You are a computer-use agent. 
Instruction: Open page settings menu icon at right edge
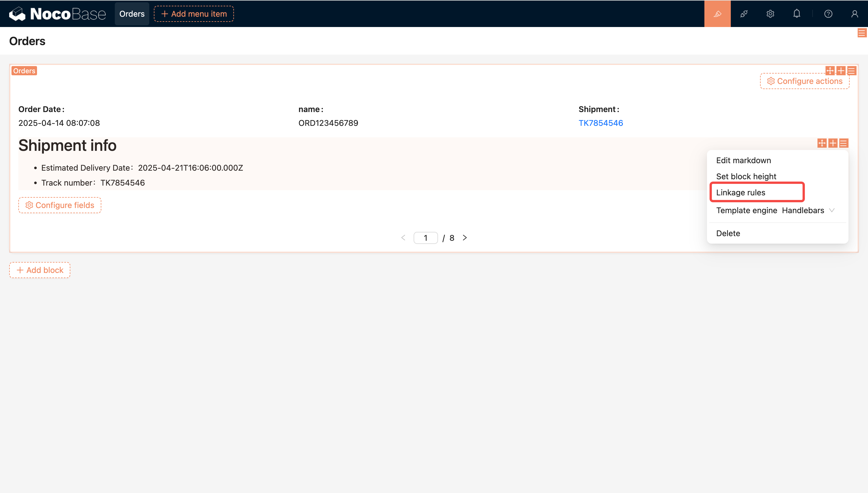point(862,33)
